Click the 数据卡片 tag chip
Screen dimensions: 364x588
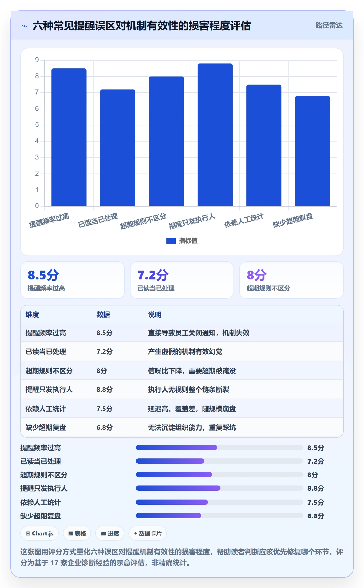[148, 533]
